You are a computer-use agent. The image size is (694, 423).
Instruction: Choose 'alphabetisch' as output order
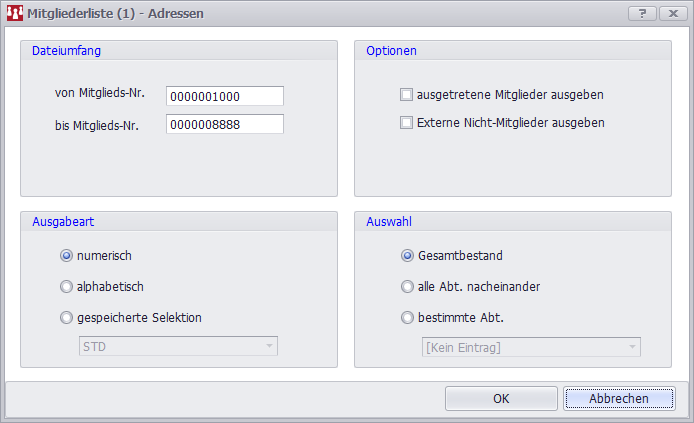tap(67, 286)
